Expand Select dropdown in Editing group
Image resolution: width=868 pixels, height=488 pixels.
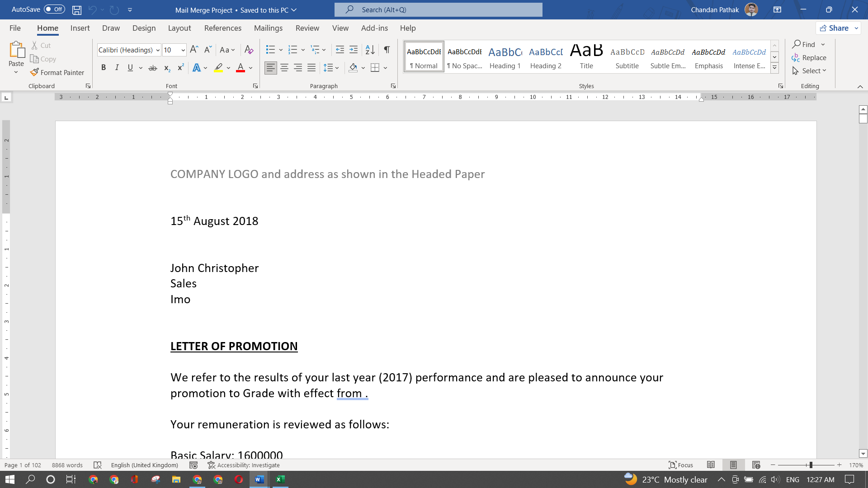click(809, 71)
